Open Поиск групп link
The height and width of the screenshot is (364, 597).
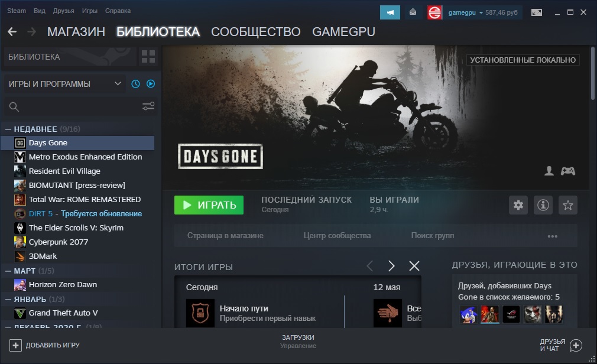pyautogui.click(x=433, y=236)
